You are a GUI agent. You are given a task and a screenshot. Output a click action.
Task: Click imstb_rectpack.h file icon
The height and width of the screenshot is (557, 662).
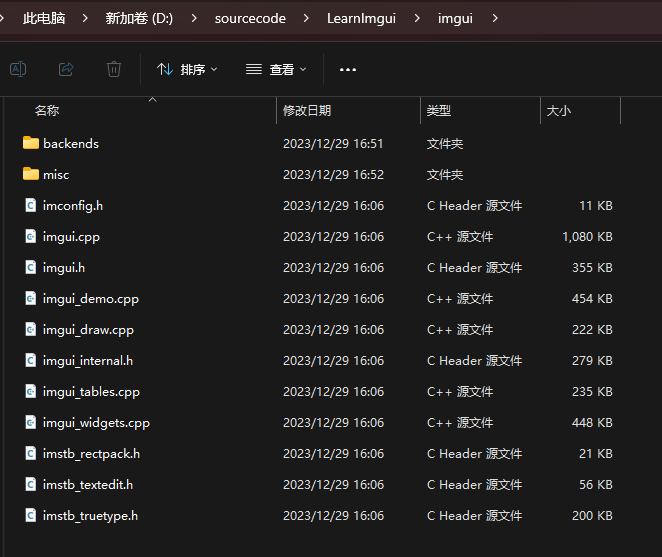tap(31, 454)
